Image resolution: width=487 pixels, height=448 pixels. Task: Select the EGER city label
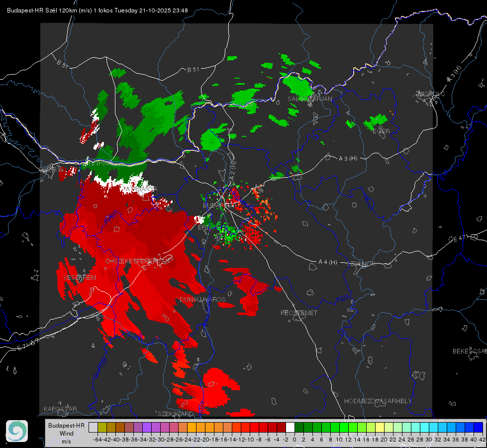381,131
